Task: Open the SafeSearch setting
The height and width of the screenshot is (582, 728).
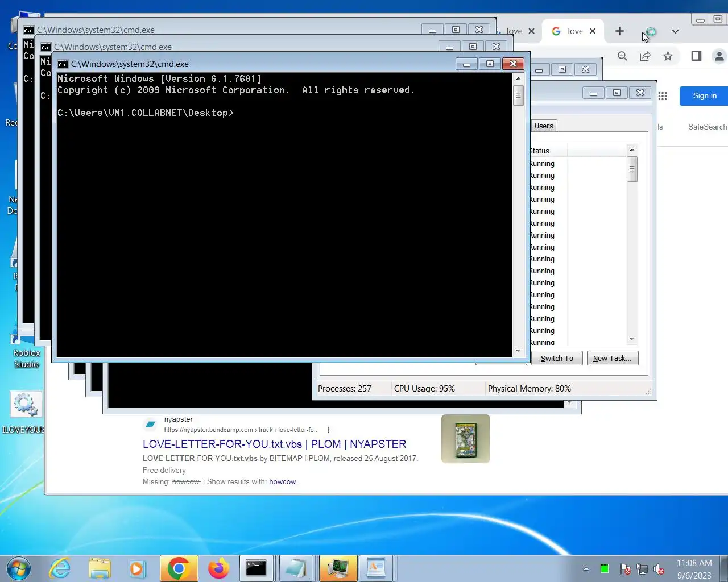Action: (x=707, y=127)
